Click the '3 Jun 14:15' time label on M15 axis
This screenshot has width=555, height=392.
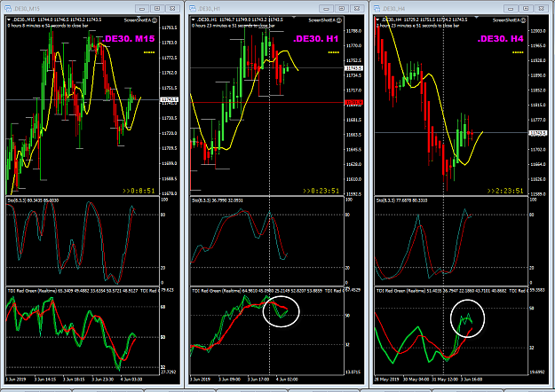(x=45, y=380)
